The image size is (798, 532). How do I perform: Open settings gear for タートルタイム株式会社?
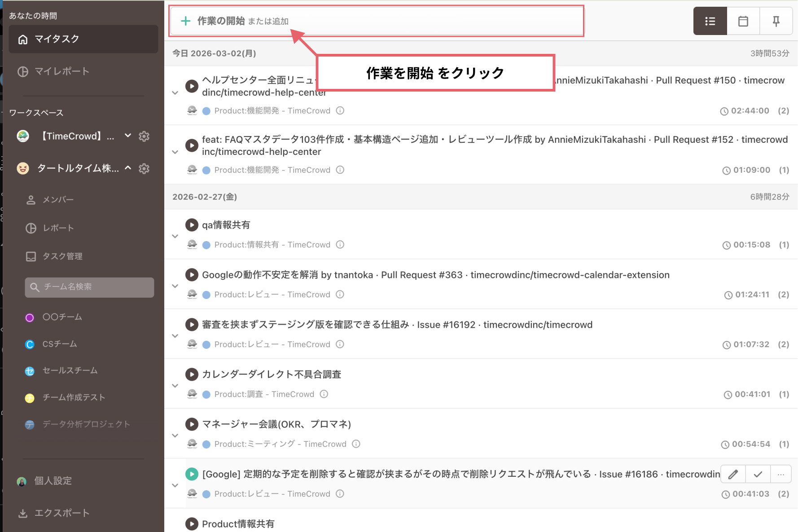click(144, 169)
